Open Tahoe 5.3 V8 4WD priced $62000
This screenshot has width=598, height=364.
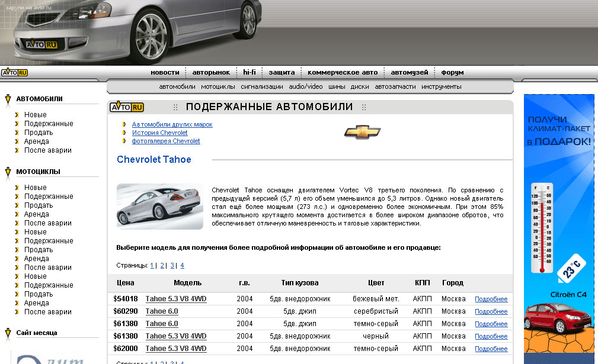coord(176,349)
